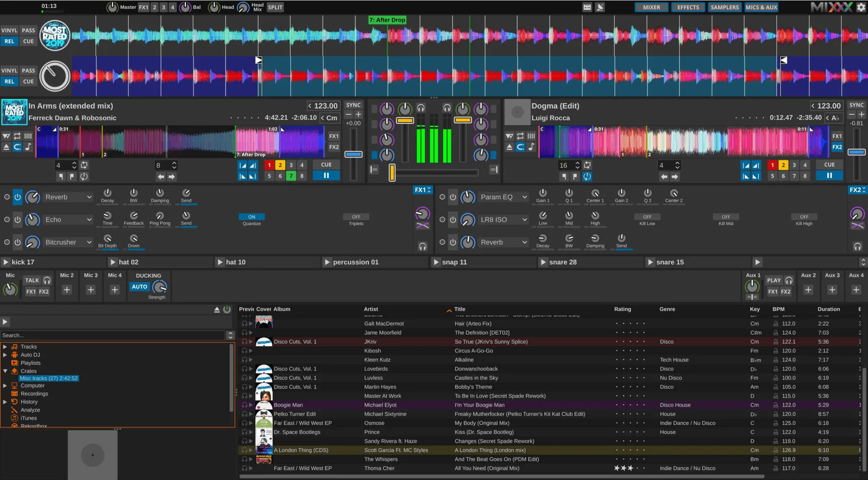
Task: Toggle keylock music-note icon on deck 1
Action: click(x=28, y=147)
